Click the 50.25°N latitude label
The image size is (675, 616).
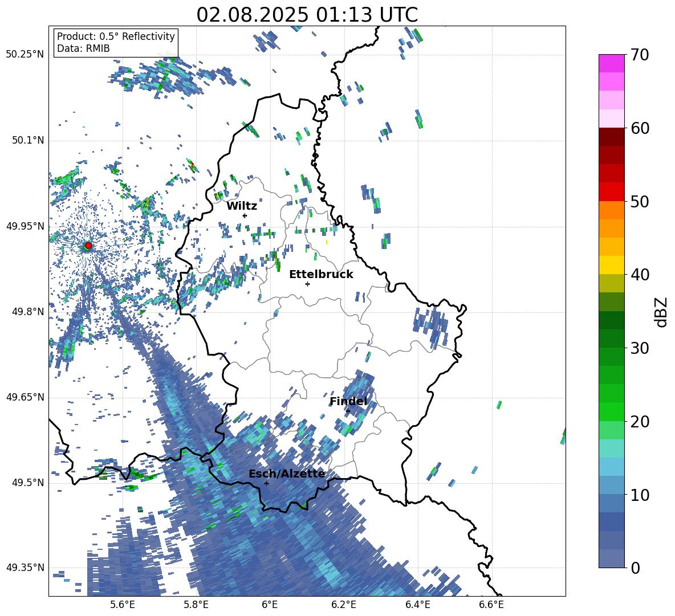pyautogui.click(x=25, y=55)
